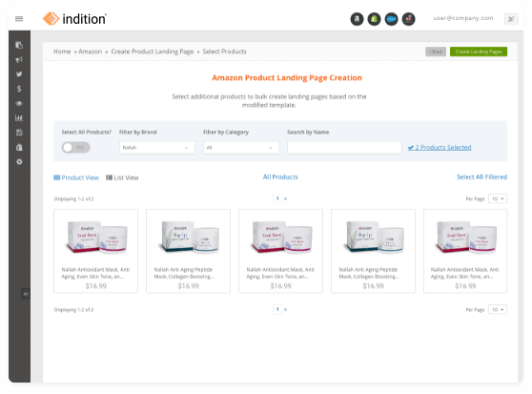Select the second product card, Anti Aging Peptide Mask
532x394 pixels.
(189, 251)
